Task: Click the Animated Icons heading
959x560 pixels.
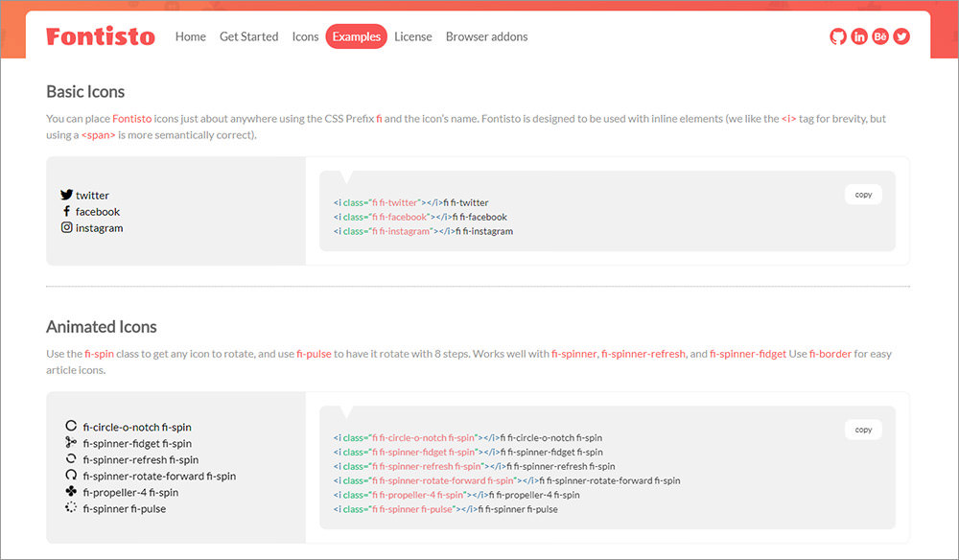Action: [102, 327]
